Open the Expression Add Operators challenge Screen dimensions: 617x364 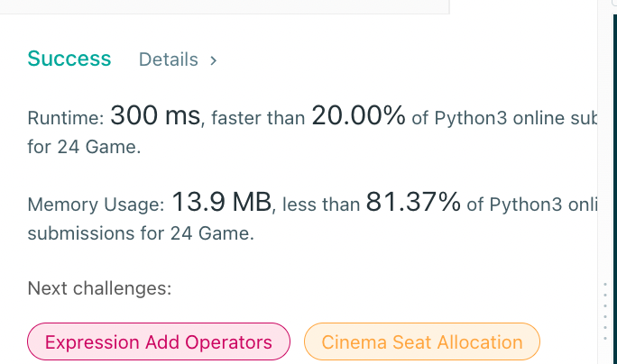[159, 342]
